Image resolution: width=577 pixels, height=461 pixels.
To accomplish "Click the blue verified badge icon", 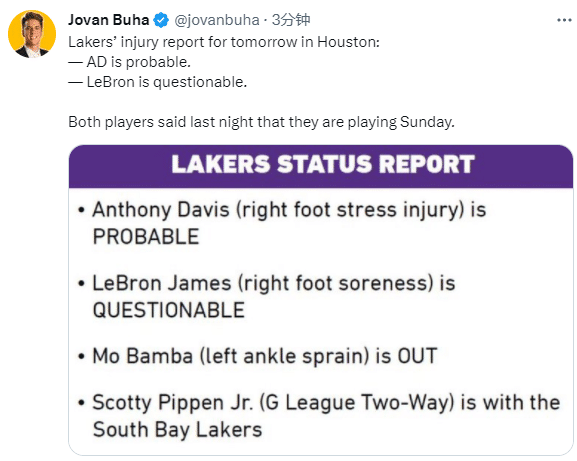I will (x=161, y=20).
